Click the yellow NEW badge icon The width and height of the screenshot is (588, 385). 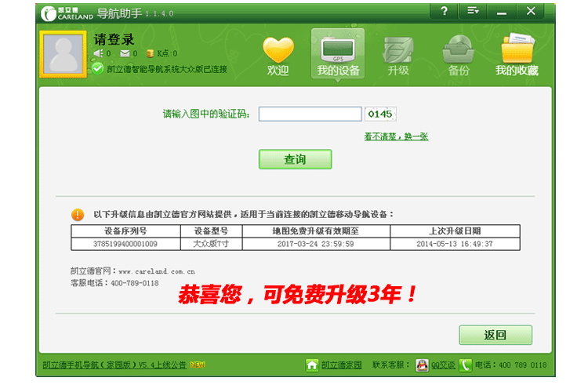click(x=197, y=365)
